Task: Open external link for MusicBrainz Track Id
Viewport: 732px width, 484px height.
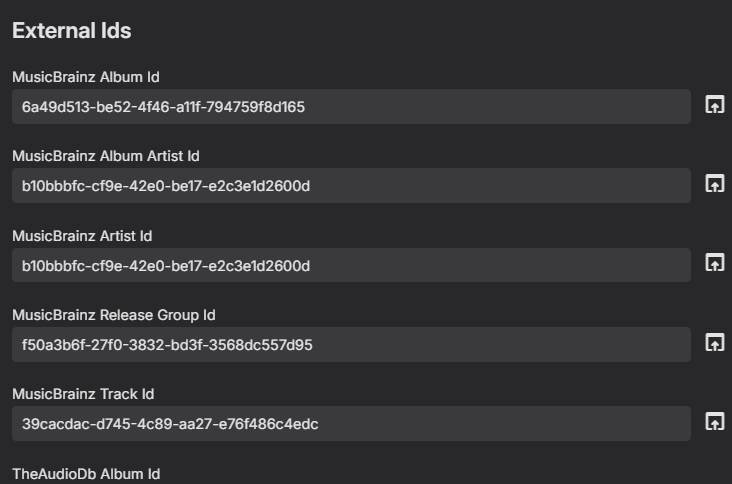Action: click(714, 422)
